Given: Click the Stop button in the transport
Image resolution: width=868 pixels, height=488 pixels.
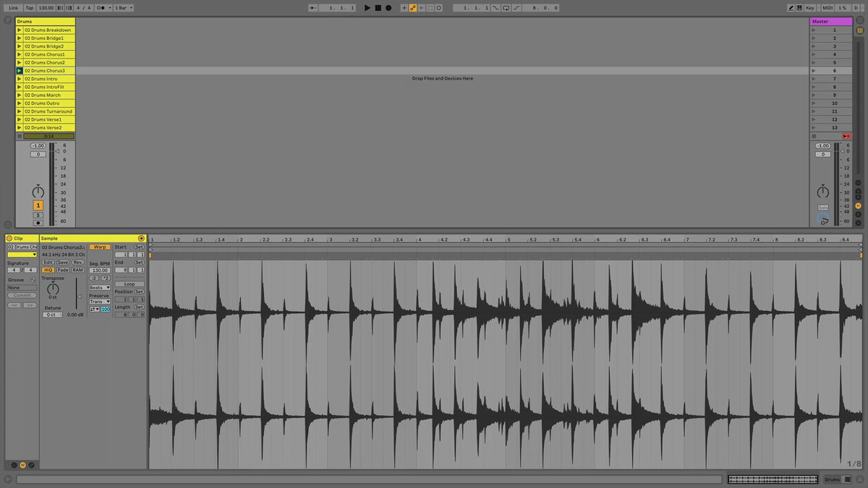Looking at the screenshot, I should click(378, 8).
